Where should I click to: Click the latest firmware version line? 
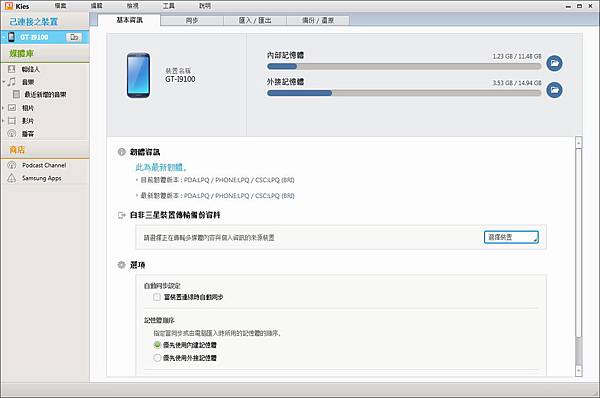(217, 196)
